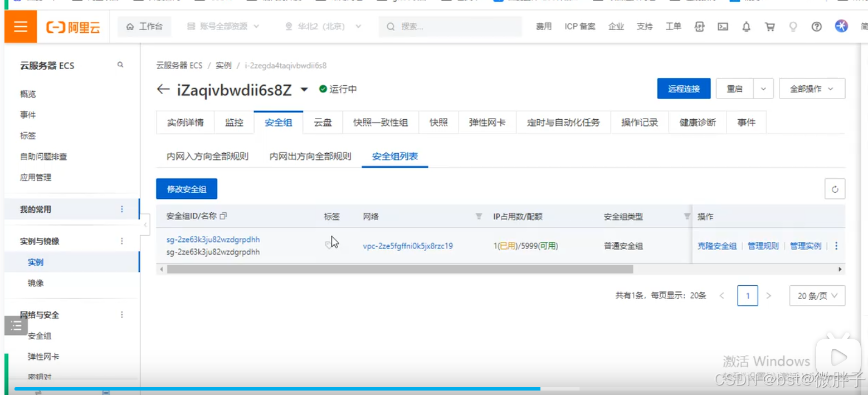The width and height of the screenshot is (868, 395).
Task: Open the 健康诊断 tab
Action: pyautogui.click(x=698, y=123)
